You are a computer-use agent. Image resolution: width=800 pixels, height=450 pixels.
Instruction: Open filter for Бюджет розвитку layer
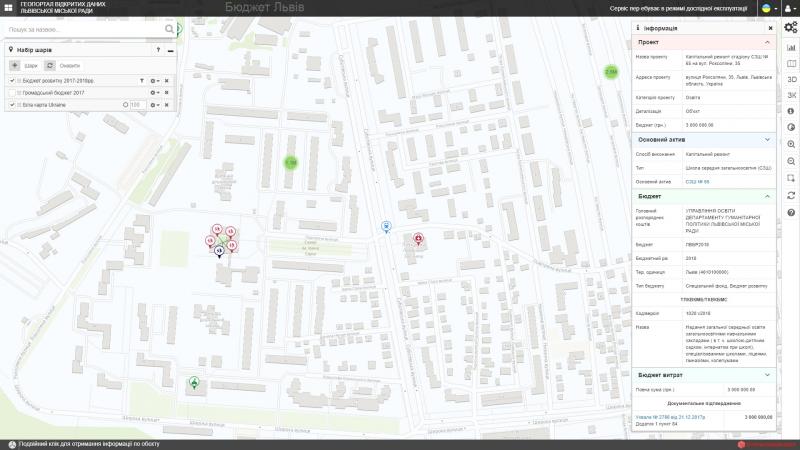pyautogui.click(x=142, y=81)
